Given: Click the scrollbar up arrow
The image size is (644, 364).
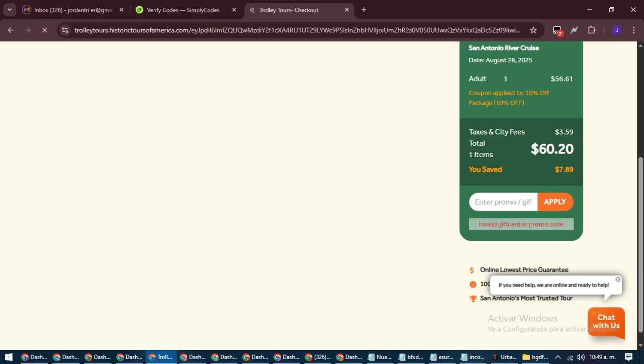Looking at the screenshot, I should tap(641, 45).
